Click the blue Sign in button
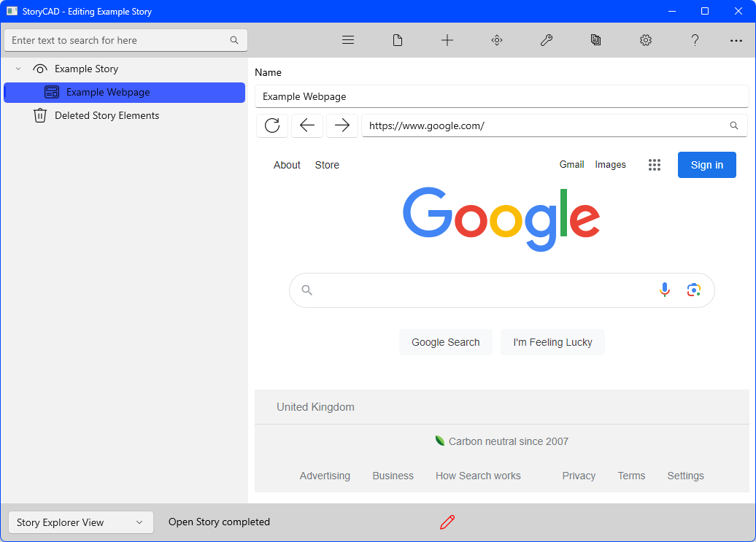756x542 pixels. pyautogui.click(x=707, y=165)
